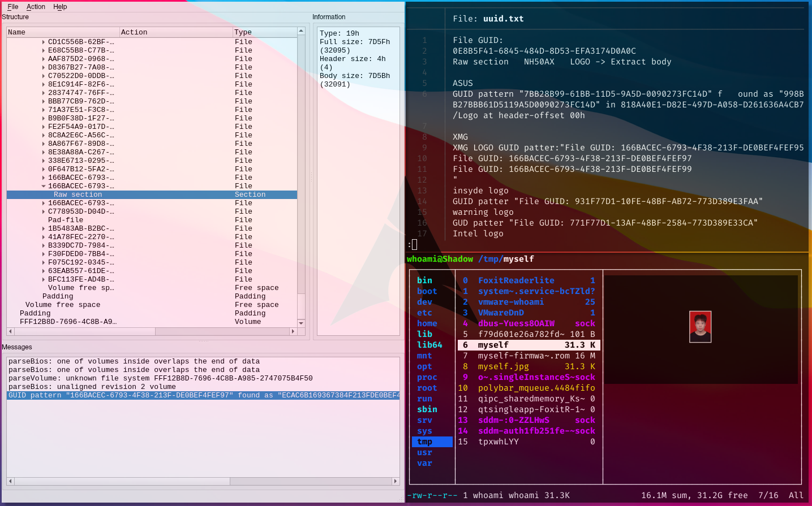Expand the BFC113FE-AD4B file node
812x506 pixels.
pos(44,279)
